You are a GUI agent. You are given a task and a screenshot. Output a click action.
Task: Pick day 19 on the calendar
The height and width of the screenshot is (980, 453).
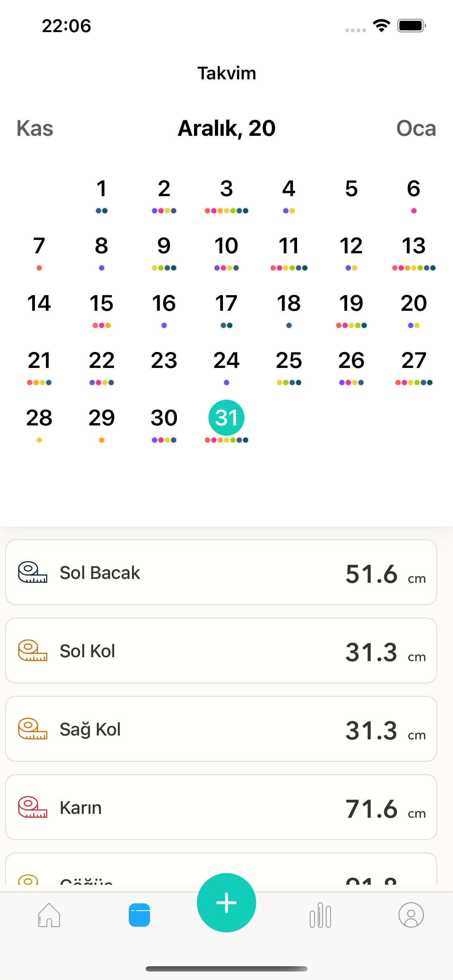click(351, 303)
